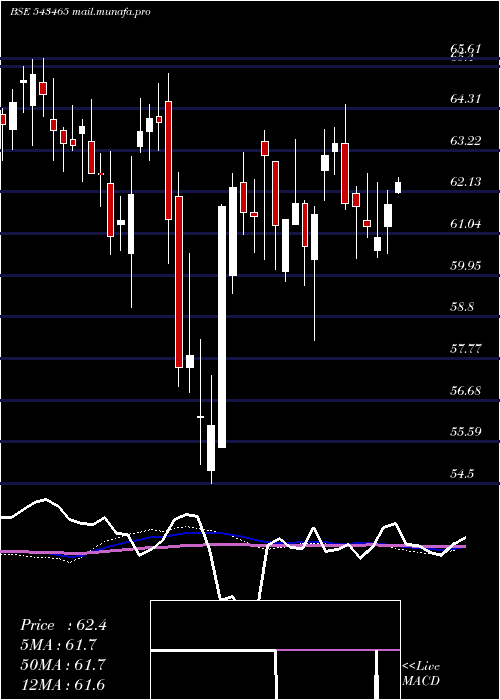This screenshot has height=700, width=500.
Task: Click the 59.95 price axis label
Action: coord(466,266)
